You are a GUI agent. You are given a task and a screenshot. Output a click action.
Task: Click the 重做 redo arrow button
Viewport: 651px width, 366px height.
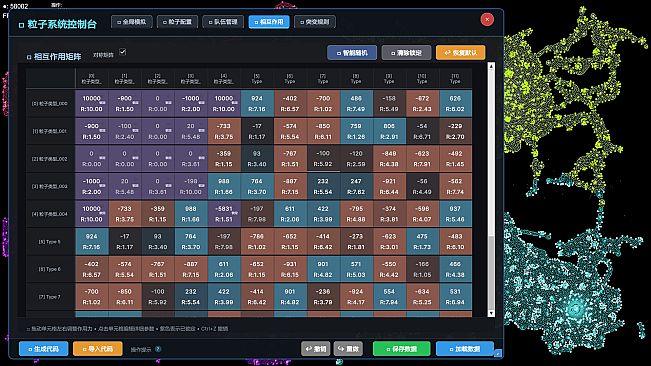(348, 349)
